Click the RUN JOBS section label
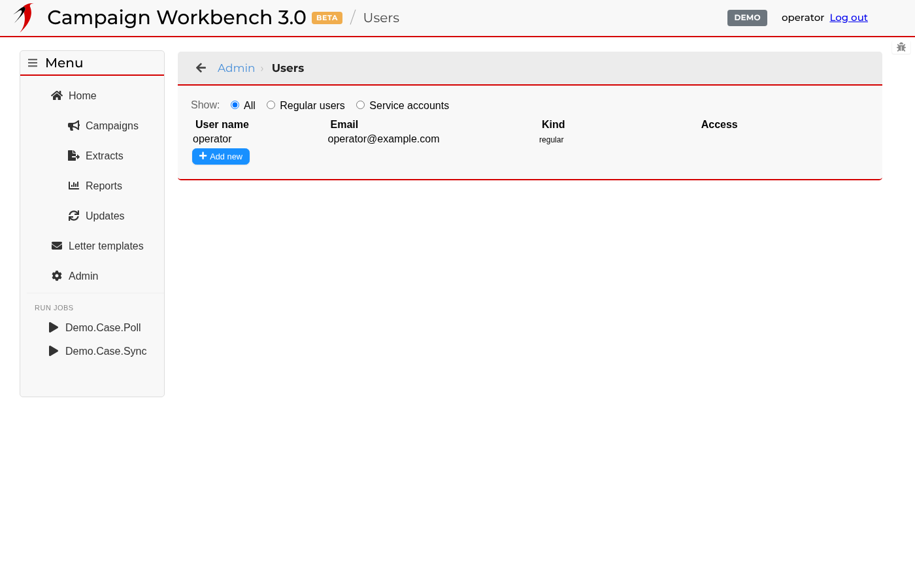 [54, 308]
